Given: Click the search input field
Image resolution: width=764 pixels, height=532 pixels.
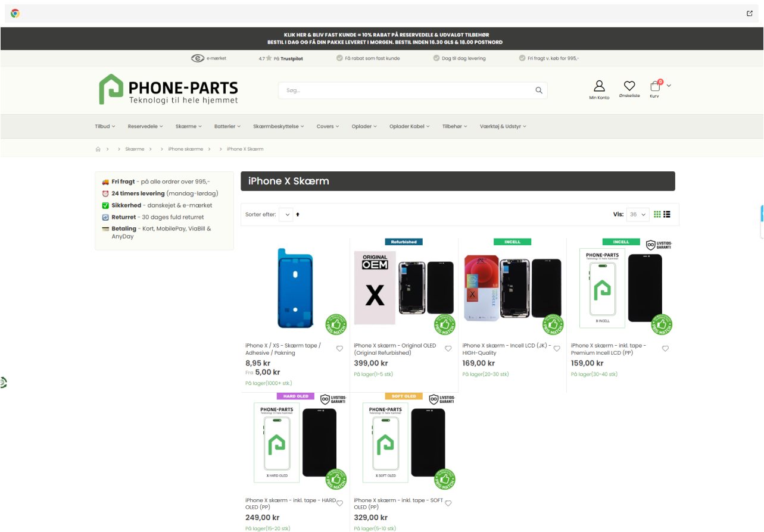Looking at the screenshot, I should pyautogui.click(x=405, y=90).
